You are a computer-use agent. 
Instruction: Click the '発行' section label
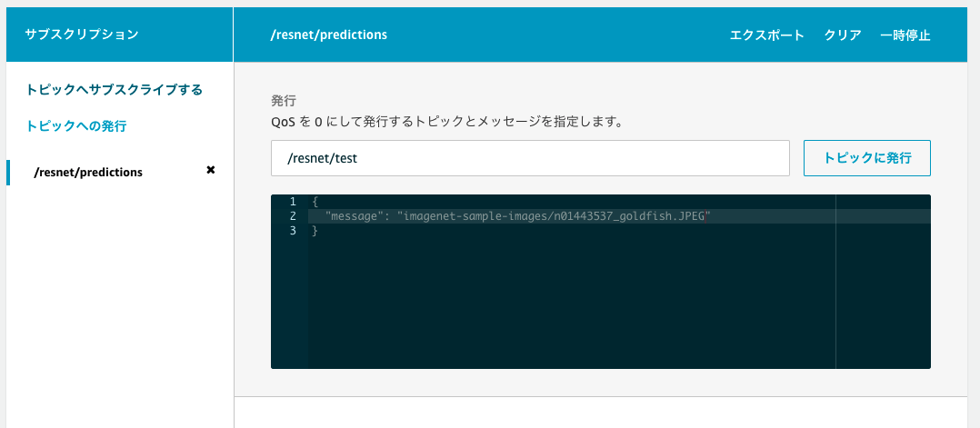[283, 101]
